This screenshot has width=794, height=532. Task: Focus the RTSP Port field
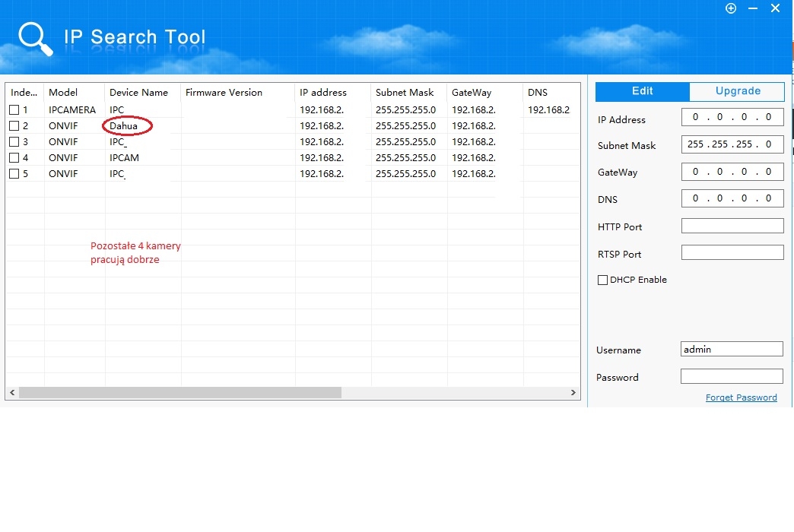732,252
